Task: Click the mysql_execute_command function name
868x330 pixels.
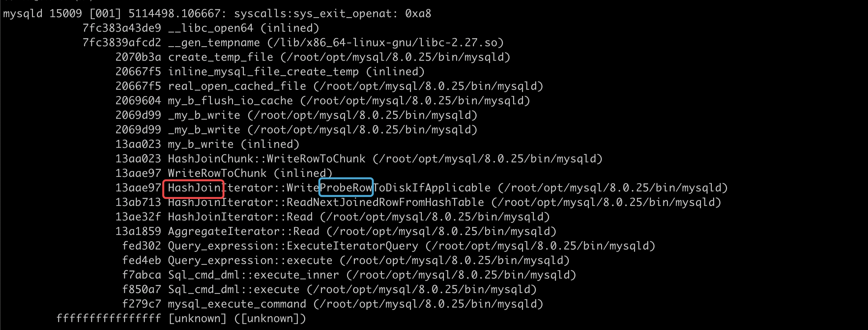Action: [x=237, y=304]
